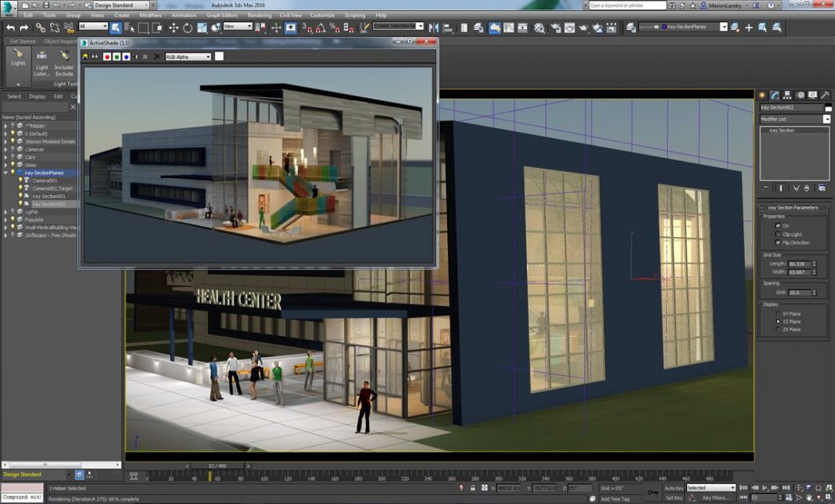The height and width of the screenshot is (504, 835).
Task: Toggle the Clip Light checkbox
Action: tap(778, 234)
